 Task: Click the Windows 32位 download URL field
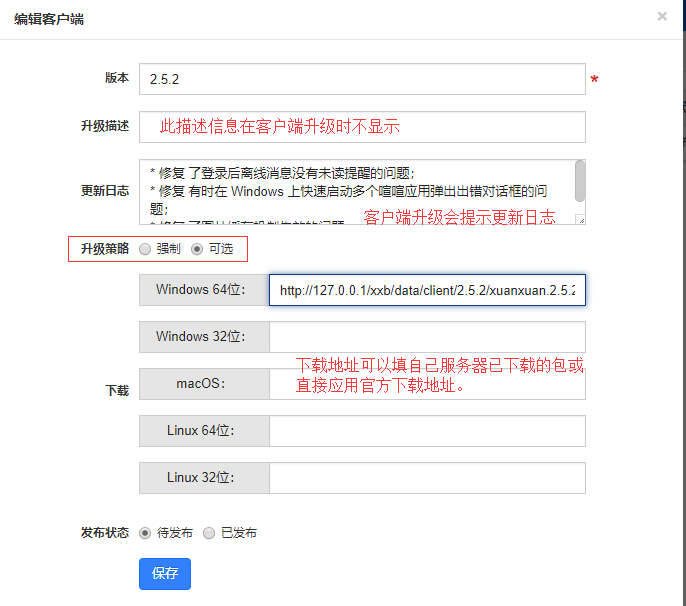pos(427,337)
